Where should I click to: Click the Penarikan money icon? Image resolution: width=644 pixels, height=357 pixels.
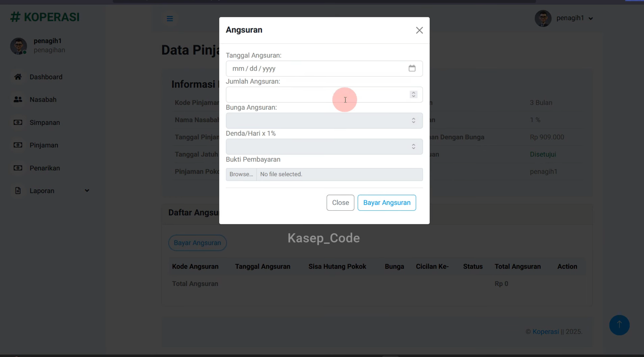[18, 168]
